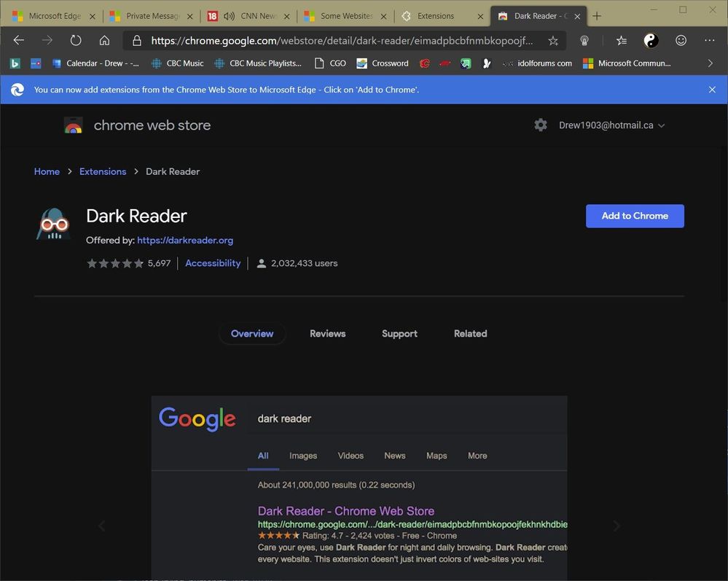The image size is (728, 581).
Task: Send feedback with the smiley icon
Action: 681,41
